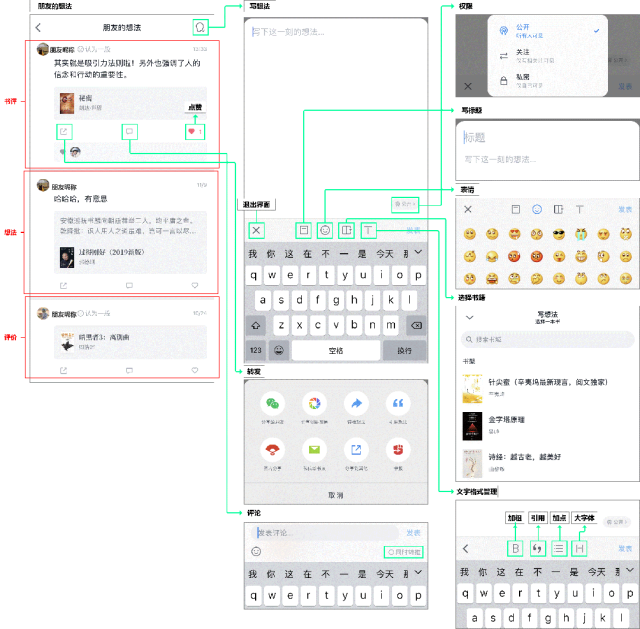
Task: Focus the 发表评论 comment input
Action: [x=324, y=533]
